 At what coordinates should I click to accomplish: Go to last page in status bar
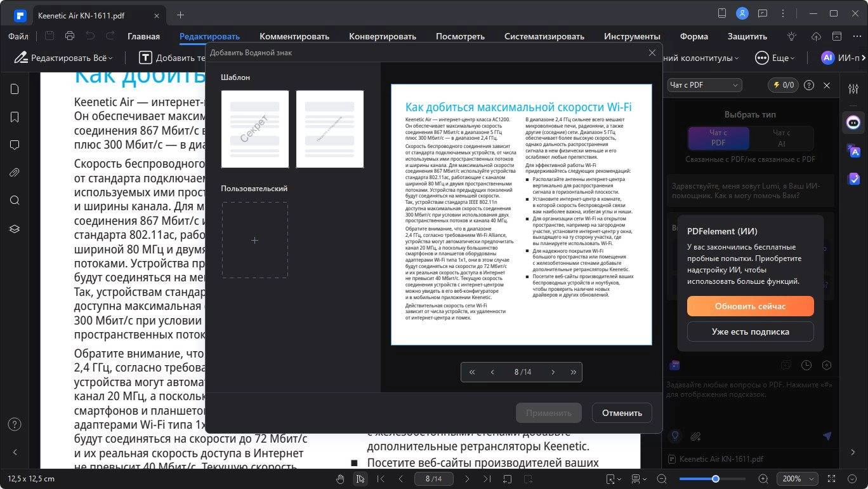pyautogui.click(x=487, y=478)
